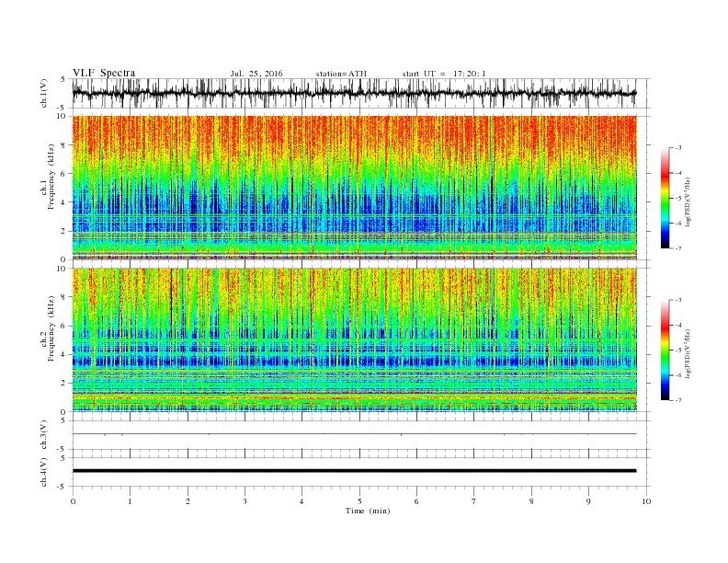728x563 pixels.
Task: Click the "-5" tick on ch.1 color bar
Action: click(678, 199)
